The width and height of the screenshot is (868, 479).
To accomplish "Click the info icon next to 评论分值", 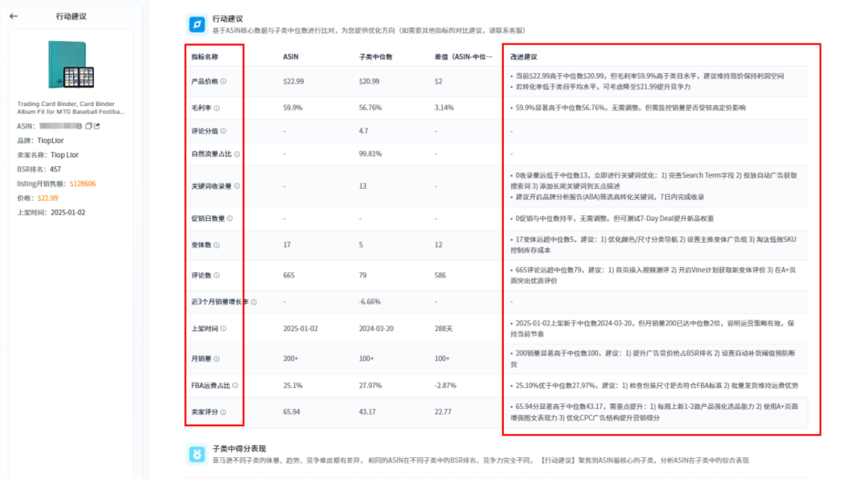I will point(223,131).
